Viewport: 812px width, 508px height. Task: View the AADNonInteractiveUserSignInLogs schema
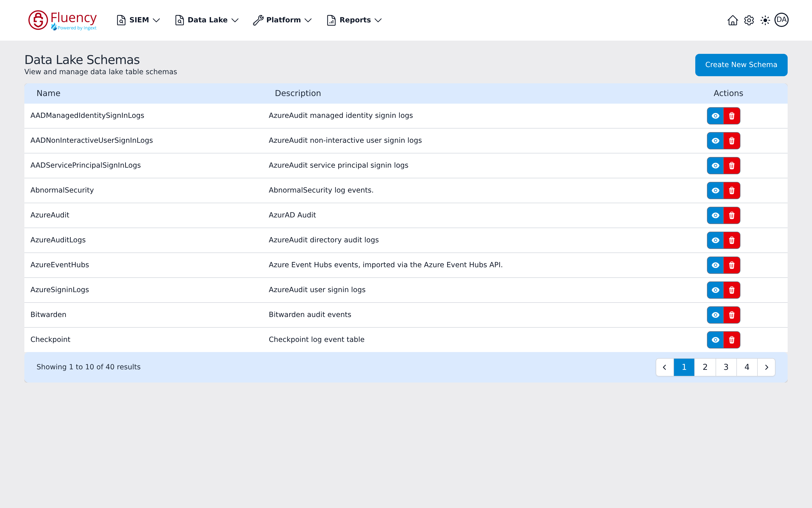pyautogui.click(x=715, y=141)
